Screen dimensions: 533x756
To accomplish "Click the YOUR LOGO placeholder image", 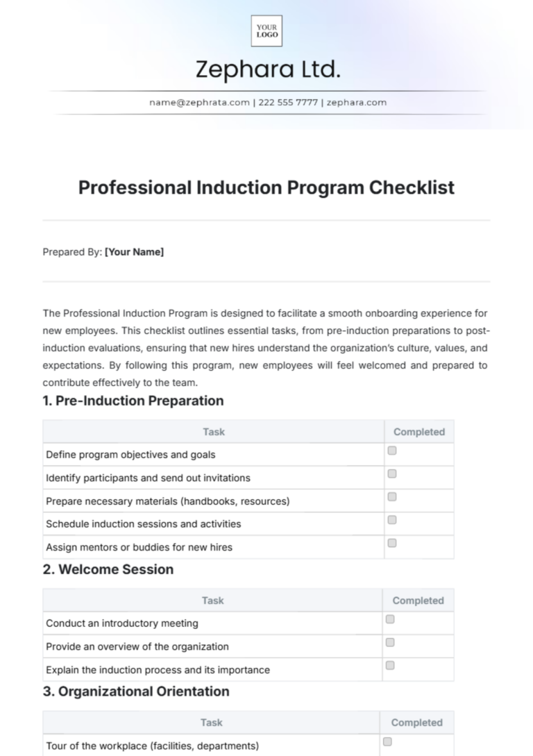I will (266, 31).
